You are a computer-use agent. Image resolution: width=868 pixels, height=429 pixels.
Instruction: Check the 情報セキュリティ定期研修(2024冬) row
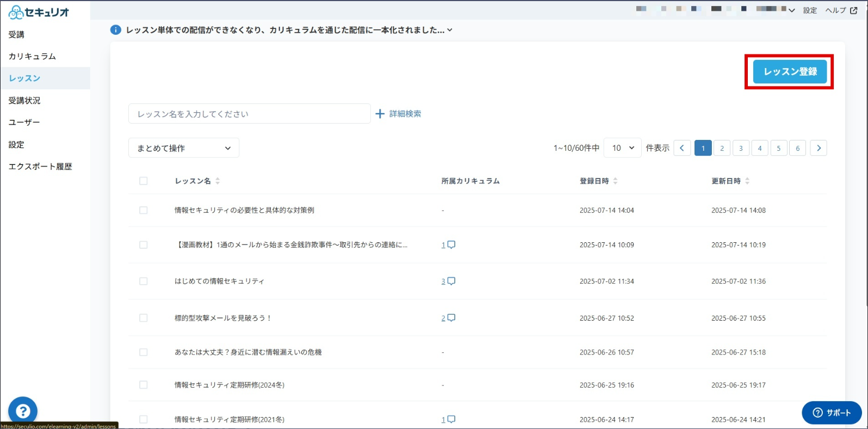tap(144, 385)
